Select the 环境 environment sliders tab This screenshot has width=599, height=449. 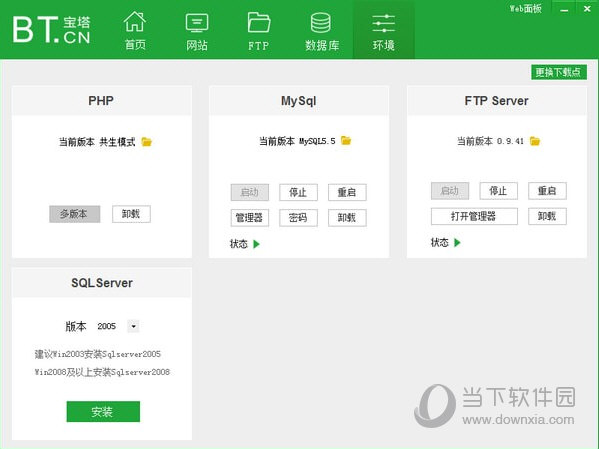click(384, 31)
